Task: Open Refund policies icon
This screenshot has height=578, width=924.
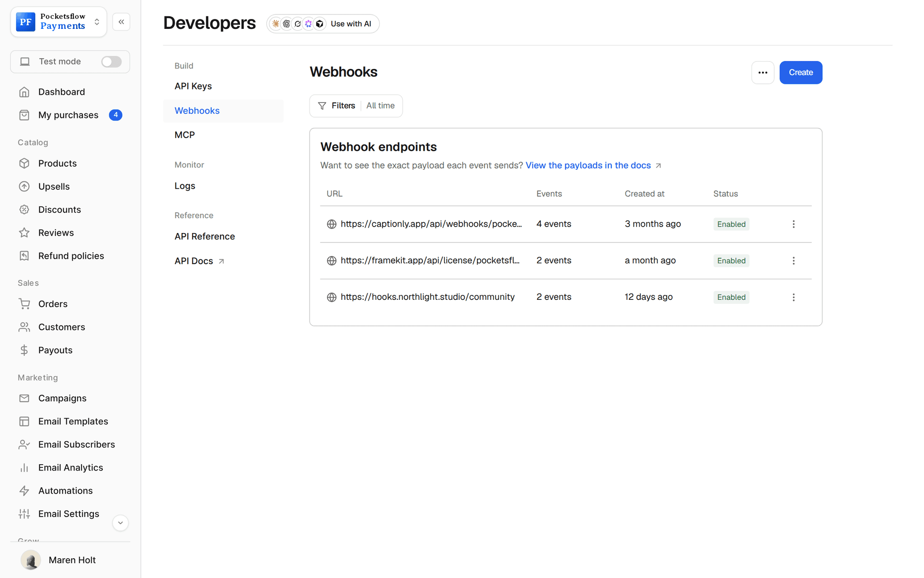Action: point(24,256)
